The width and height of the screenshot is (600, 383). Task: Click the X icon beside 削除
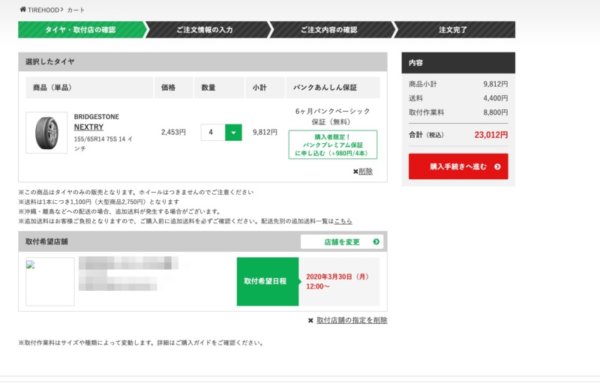(x=355, y=171)
